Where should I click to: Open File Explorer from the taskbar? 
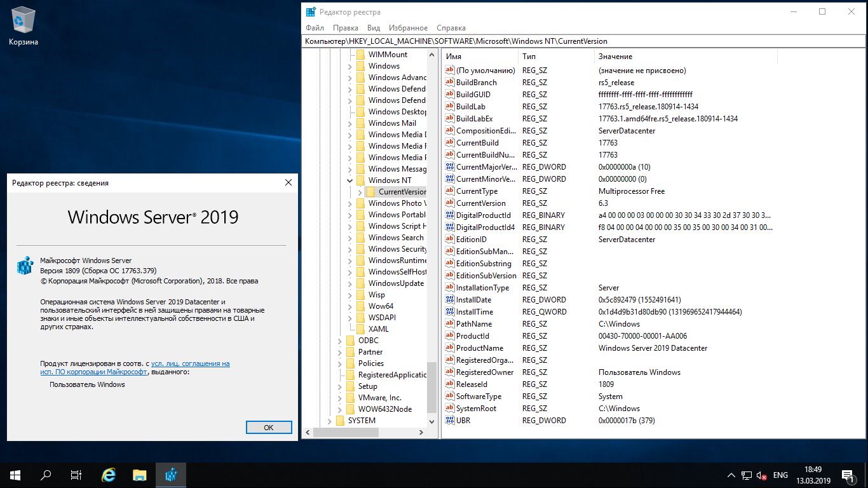click(140, 475)
